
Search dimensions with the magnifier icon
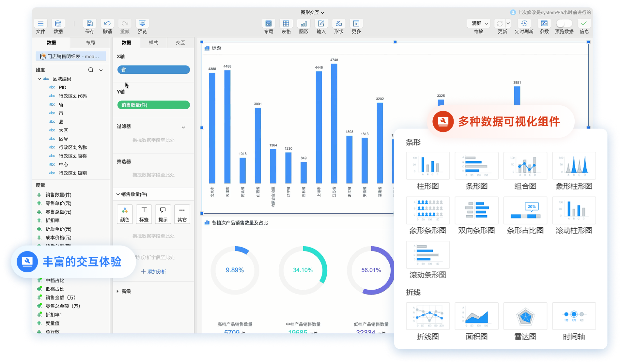click(x=91, y=70)
